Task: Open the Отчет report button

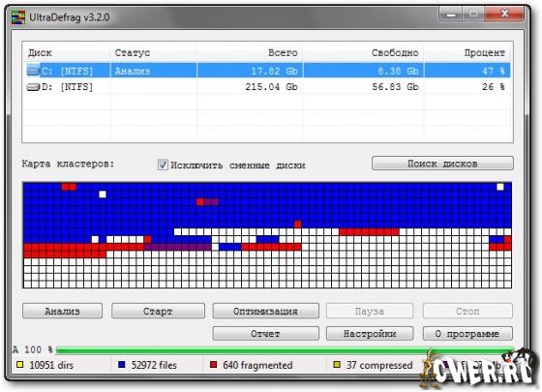Action: coord(265,334)
